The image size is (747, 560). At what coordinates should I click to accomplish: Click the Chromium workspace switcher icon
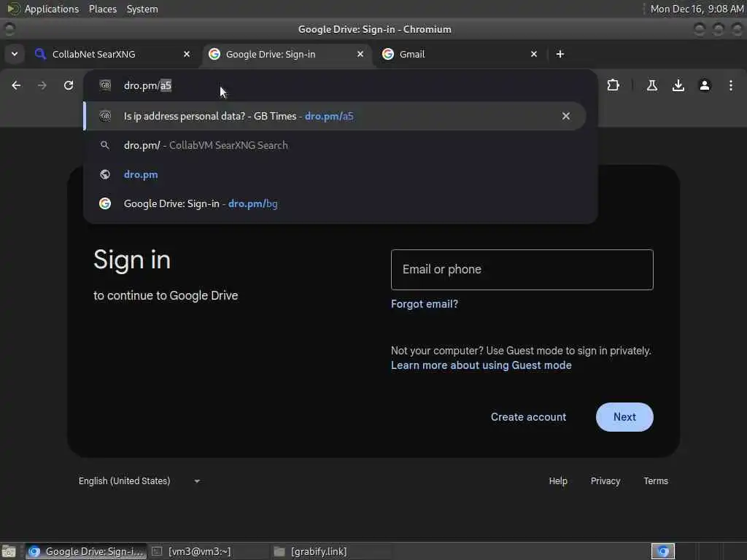pyautogui.click(x=663, y=551)
